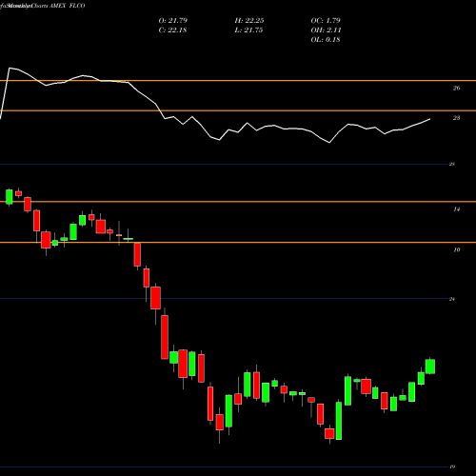Click the end of the white indicator line
476x476 pixels.
tap(430, 119)
